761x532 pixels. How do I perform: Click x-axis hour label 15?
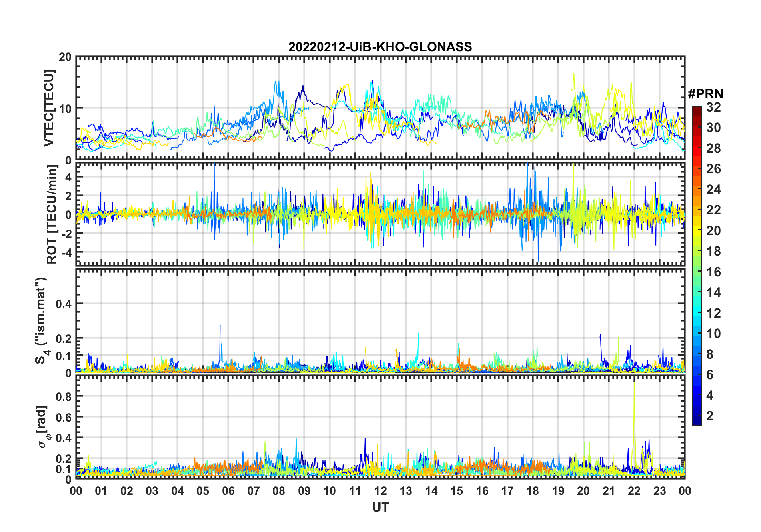(457, 491)
